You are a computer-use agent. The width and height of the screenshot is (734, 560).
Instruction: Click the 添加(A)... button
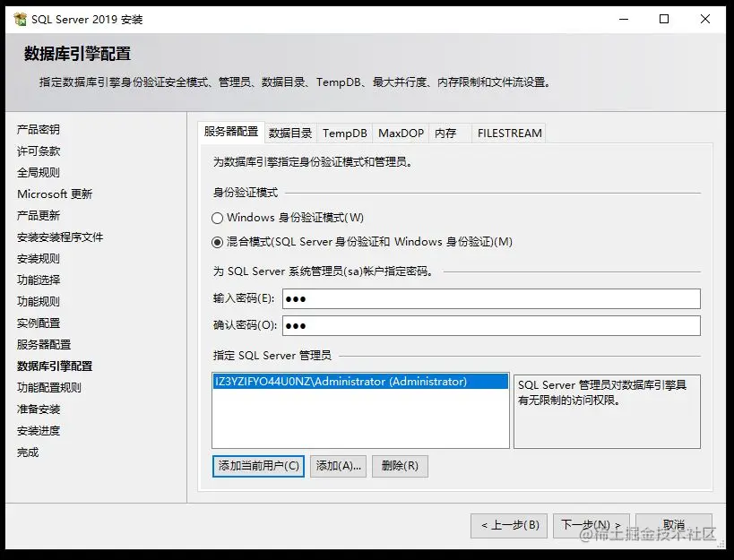tap(338, 466)
